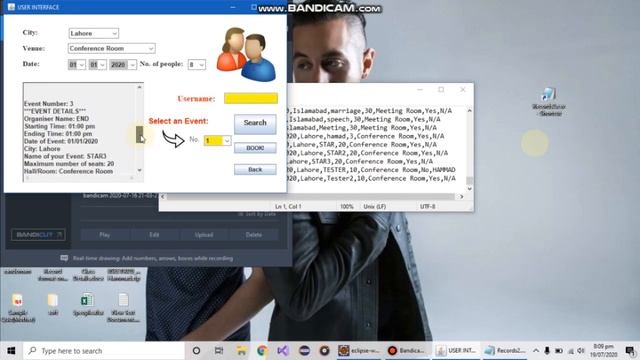This screenshot has width=640, height=360.
Task: Click the volume tray icon
Action: [x=581, y=351]
